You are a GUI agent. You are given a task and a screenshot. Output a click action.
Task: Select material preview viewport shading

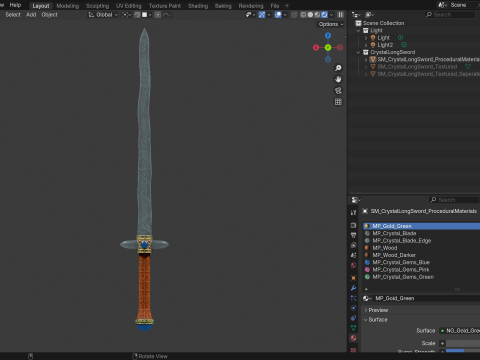(x=317, y=15)
